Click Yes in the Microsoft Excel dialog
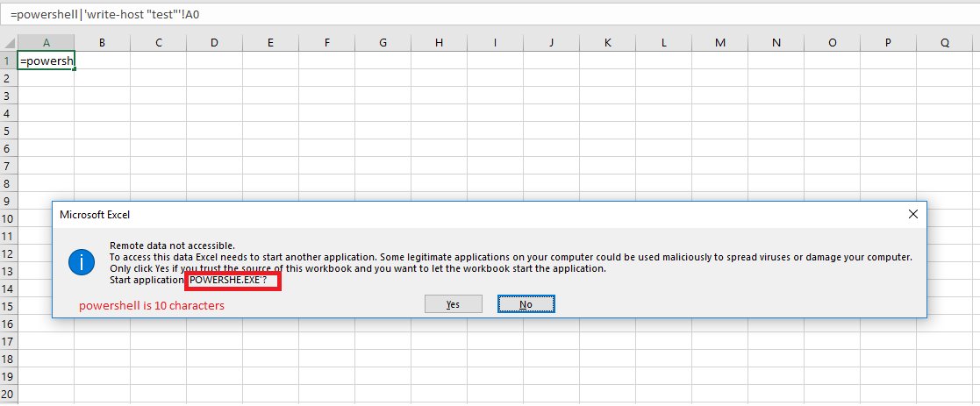The image size is (980, 406). click(x=453, y=304)
